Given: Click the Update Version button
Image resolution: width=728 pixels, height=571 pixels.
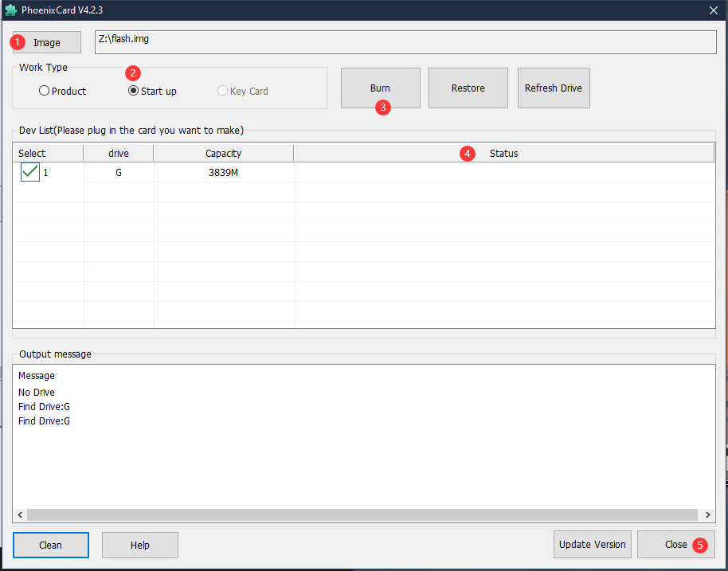Looking at the screenshot, I should pos(593,545).
